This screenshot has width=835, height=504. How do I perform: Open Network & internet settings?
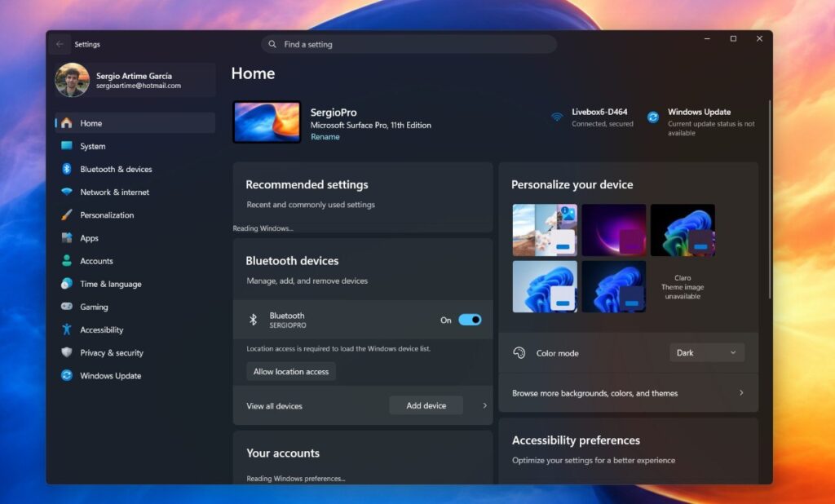coord(135,192)
